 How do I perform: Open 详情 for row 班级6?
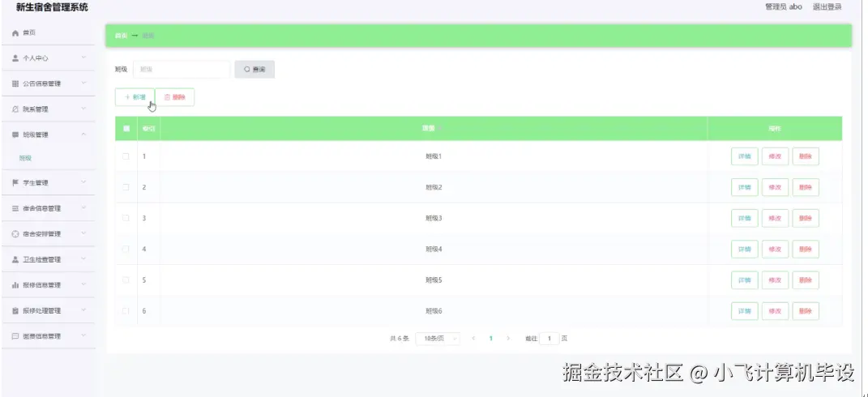(745, 311)
